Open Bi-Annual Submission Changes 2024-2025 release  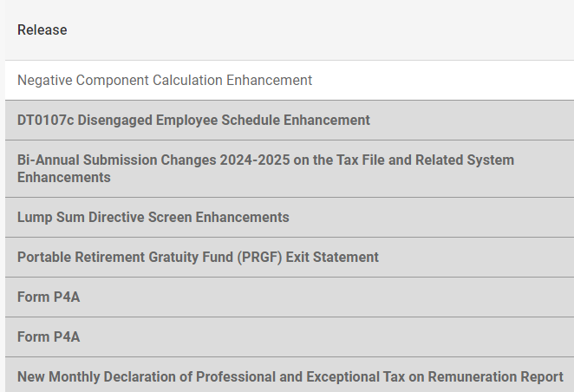265,168
